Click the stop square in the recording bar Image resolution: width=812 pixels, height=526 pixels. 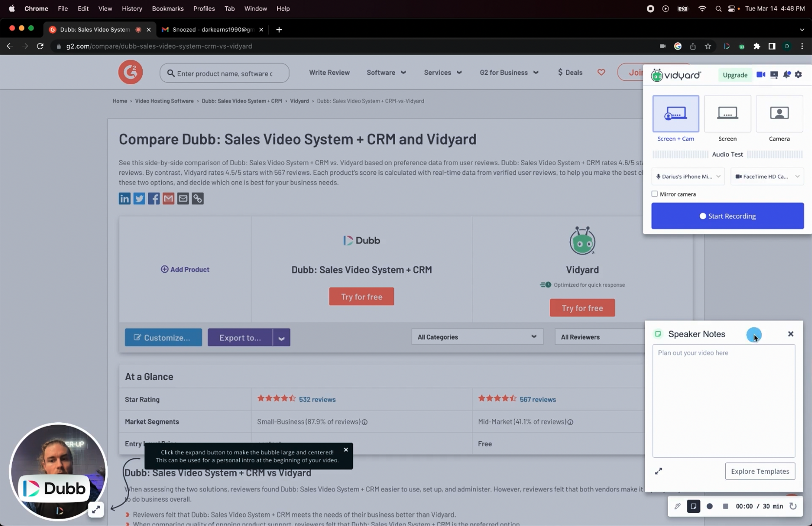[725, 506]
